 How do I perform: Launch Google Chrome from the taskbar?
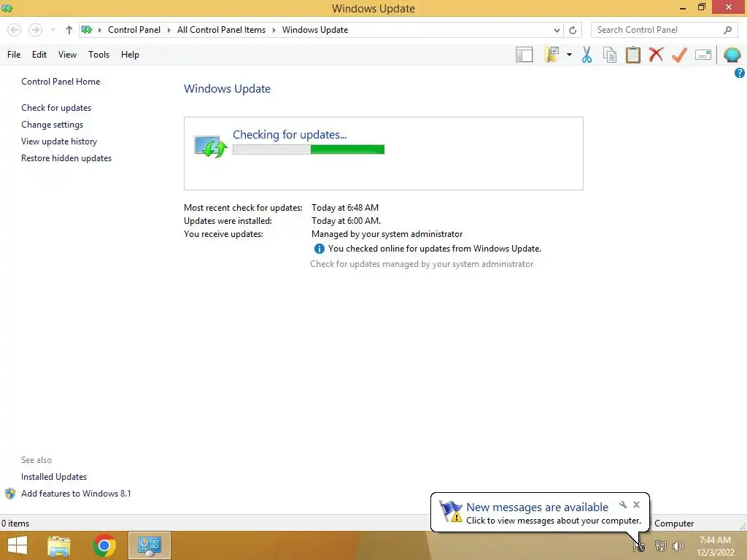coord(104,545)
